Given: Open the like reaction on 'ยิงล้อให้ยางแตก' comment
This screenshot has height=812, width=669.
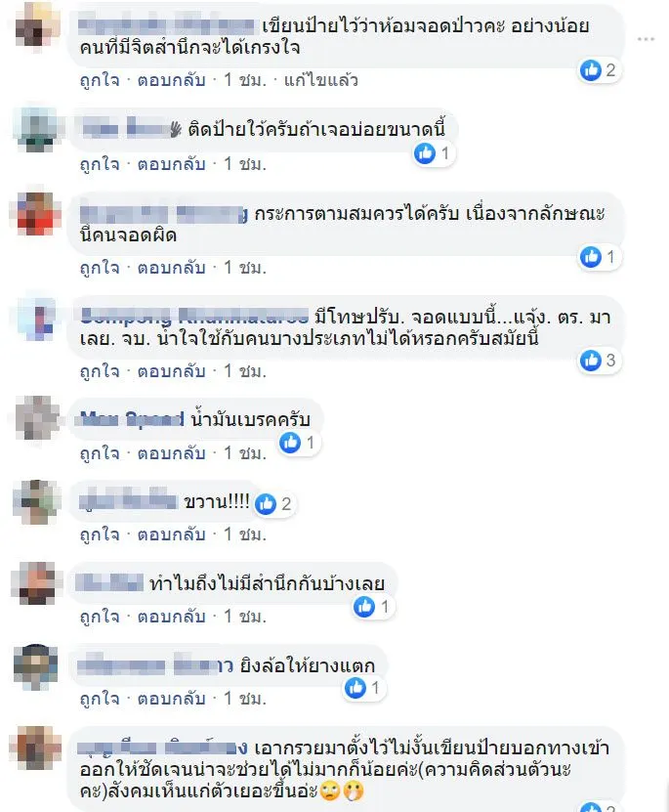Looking at the screenshot, I should (x=363, y=688).
